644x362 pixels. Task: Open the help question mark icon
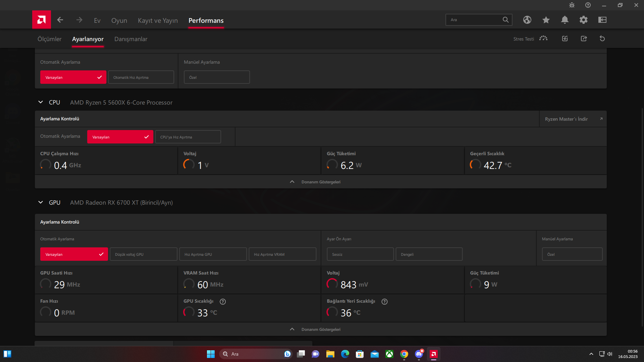tap(588, 5)
